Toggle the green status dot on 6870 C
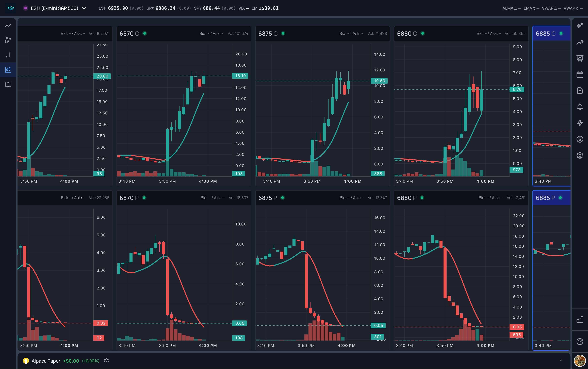This screenshot has width=588, height=369. [145, 33]
